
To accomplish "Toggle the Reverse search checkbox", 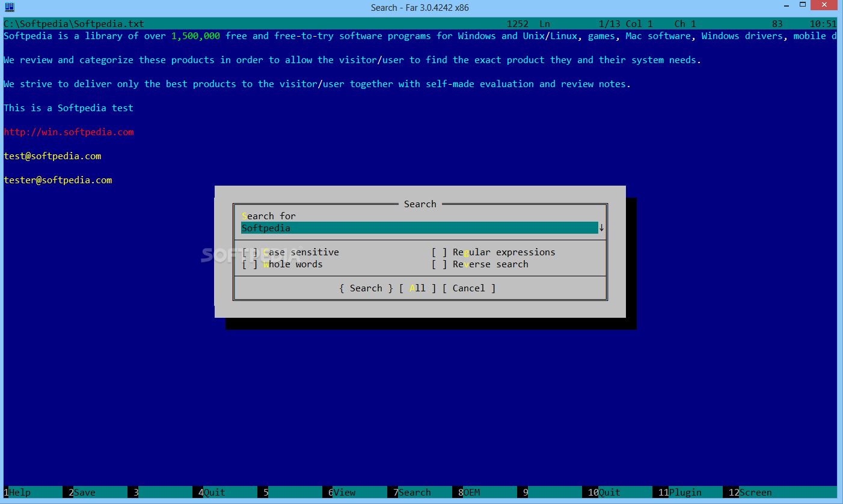I will click(480, 264).
